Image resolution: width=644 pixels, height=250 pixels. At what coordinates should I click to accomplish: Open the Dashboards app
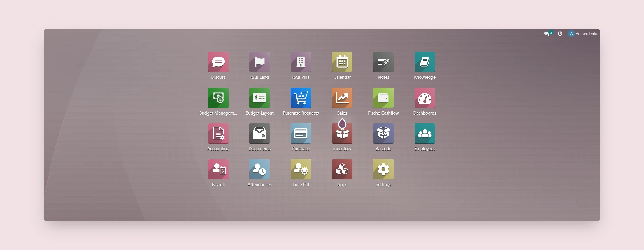click(424, 98)
